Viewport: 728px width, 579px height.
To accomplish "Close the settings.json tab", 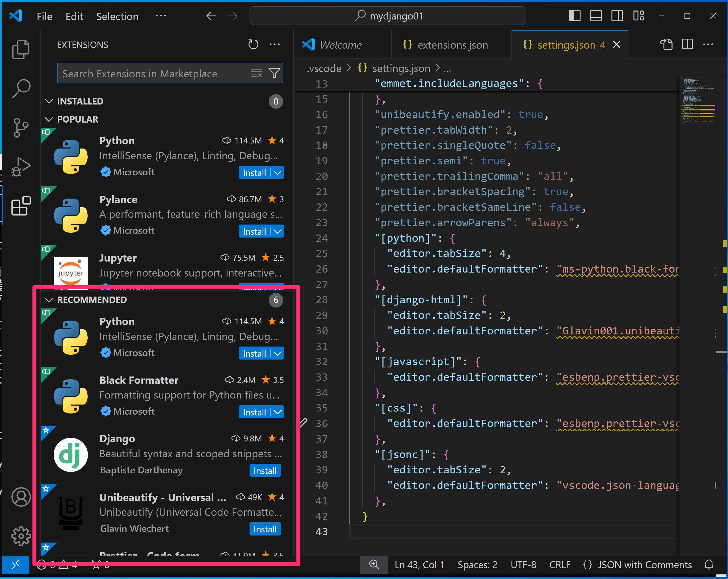I will [617, 45].
